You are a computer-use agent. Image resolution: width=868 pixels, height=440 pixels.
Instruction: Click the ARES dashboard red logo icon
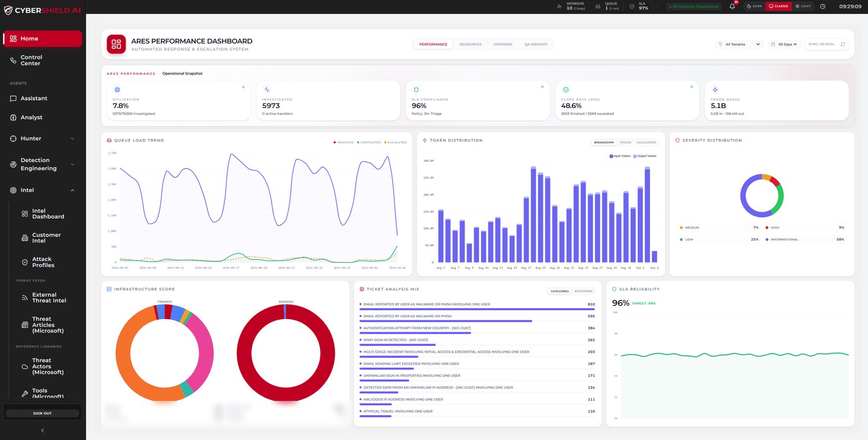(x=116, y=45)
